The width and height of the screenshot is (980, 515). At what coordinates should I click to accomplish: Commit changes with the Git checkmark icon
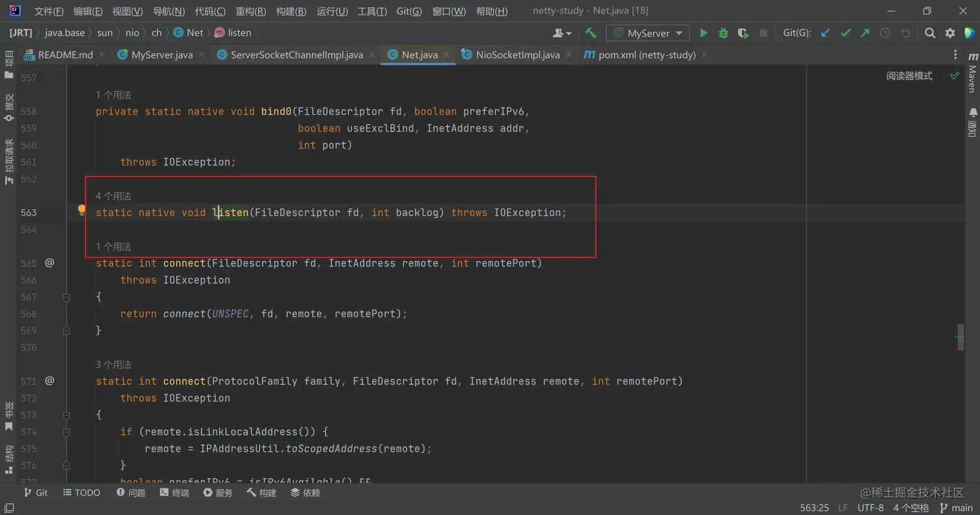(845, 33)
